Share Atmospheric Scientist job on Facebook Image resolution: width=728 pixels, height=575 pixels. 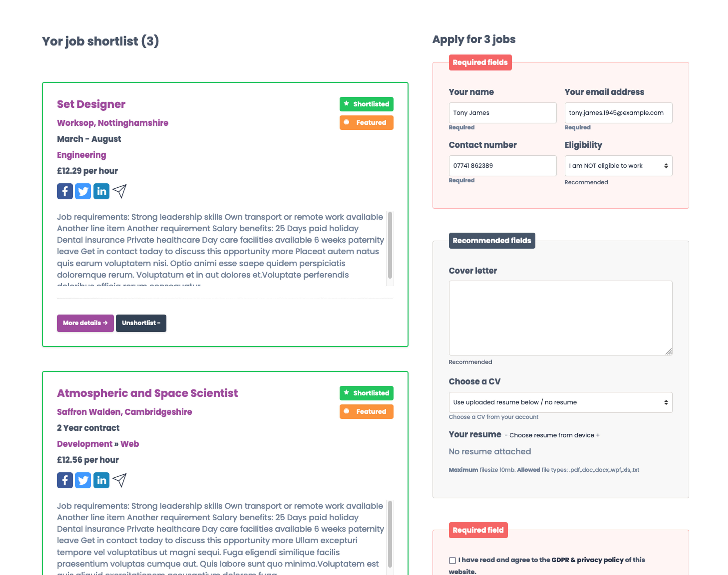pos(65,480)
